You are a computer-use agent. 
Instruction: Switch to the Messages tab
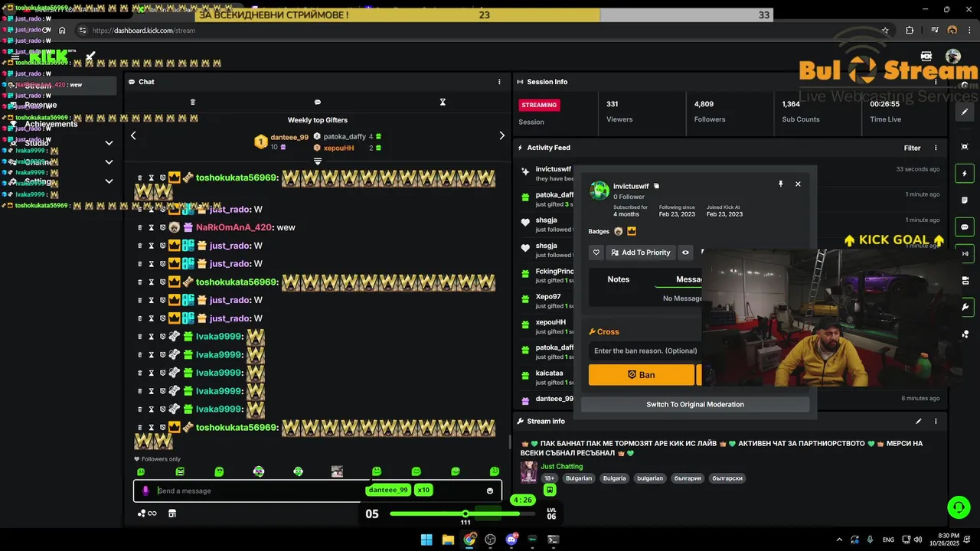point(689,279)
